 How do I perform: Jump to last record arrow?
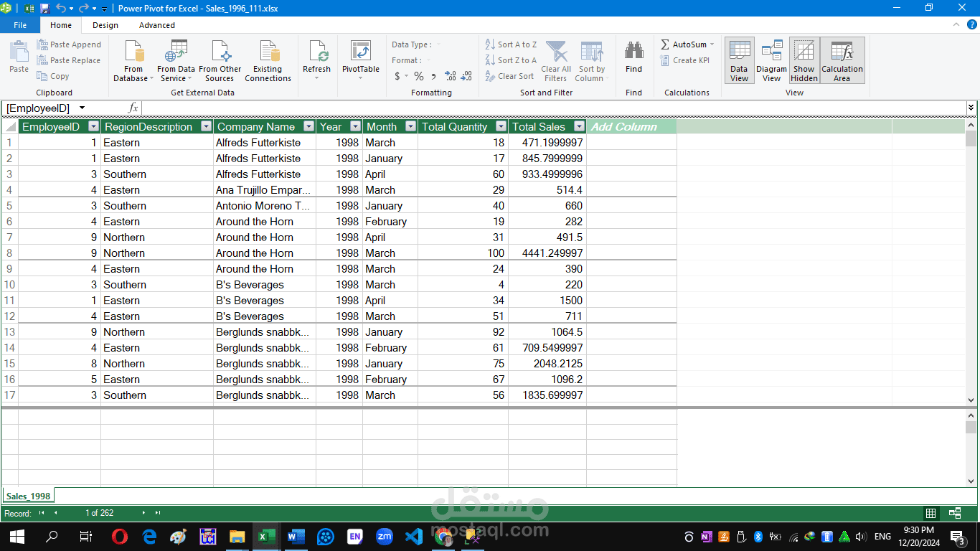click(x=158, y=513)
